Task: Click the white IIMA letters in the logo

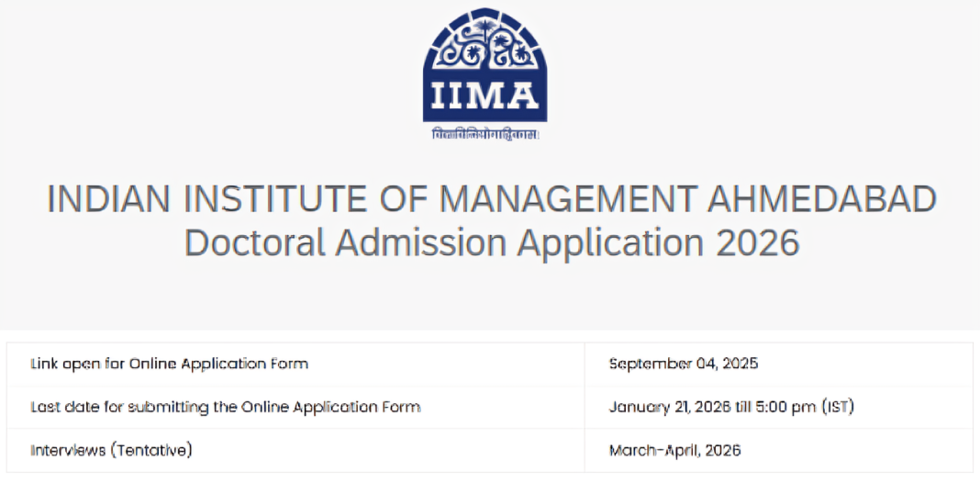Action: (485, 96)
